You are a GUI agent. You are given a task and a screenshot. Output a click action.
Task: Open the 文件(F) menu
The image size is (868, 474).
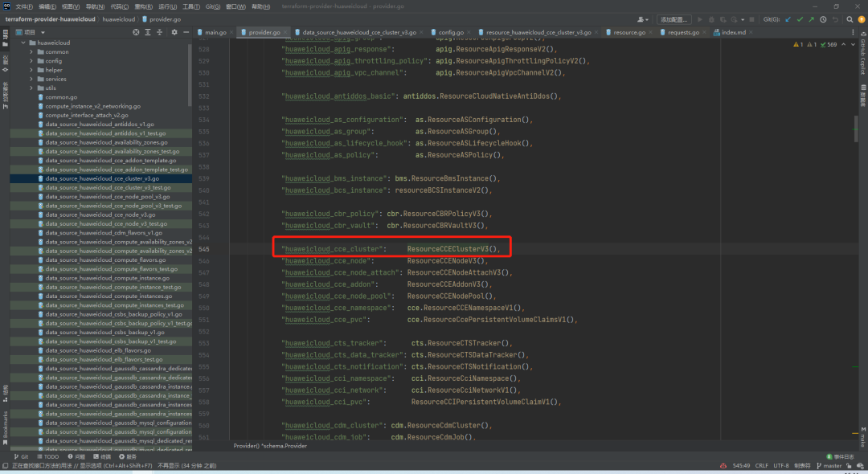24,6
